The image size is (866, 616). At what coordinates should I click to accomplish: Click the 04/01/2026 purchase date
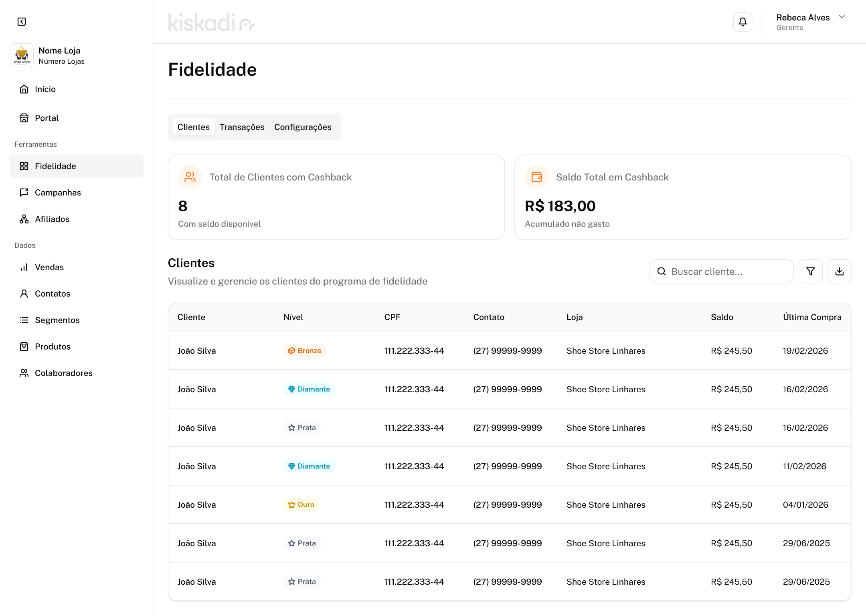click(x=805, y=505)
